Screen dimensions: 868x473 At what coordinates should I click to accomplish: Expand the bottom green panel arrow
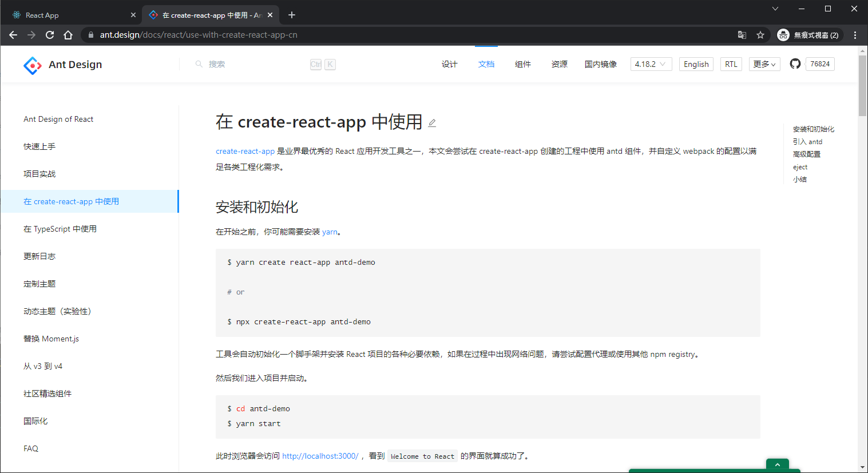pyautogui.click(x=778, y=465)
